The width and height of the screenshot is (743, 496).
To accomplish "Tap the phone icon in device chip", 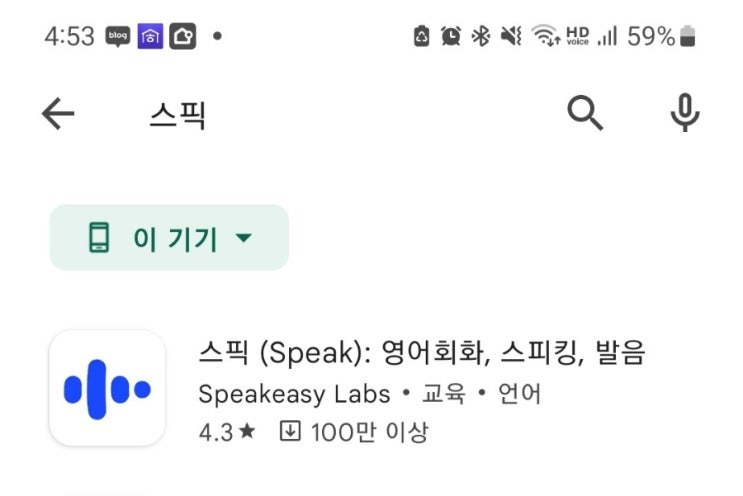I will (x=98, y=238).
